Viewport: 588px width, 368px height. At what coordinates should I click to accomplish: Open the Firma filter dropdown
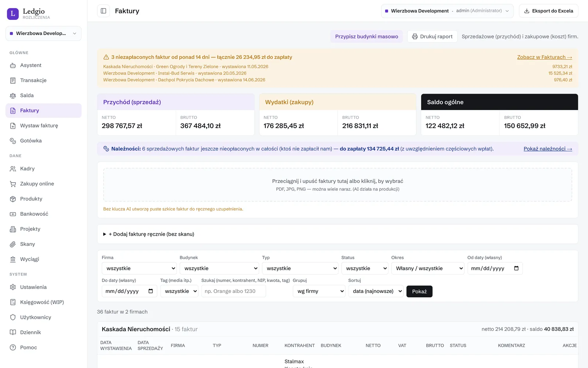pos(139,268)
